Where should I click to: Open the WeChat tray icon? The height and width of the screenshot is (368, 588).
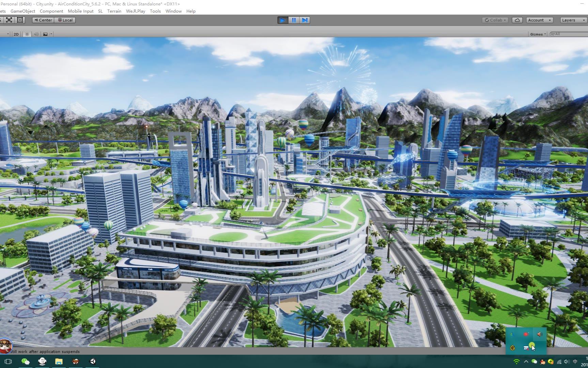pos(534,362)
